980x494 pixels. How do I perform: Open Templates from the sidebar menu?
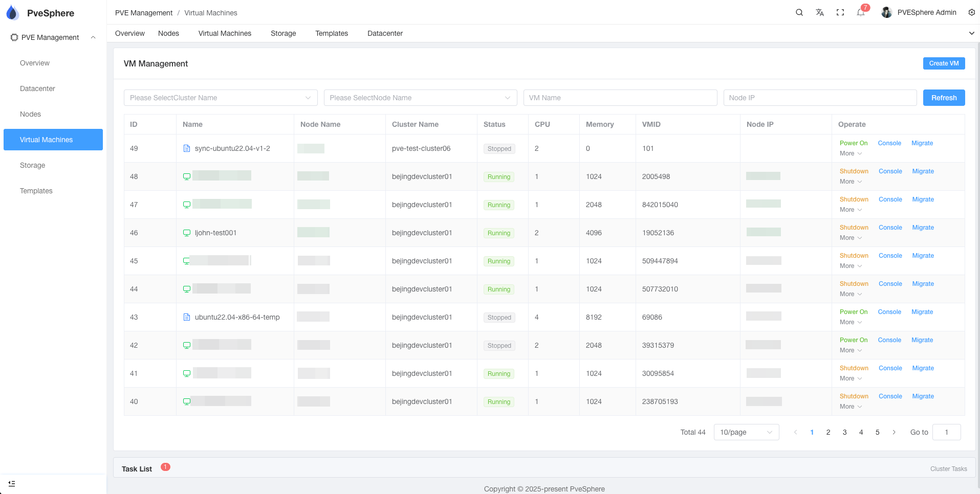pos(36,191)
